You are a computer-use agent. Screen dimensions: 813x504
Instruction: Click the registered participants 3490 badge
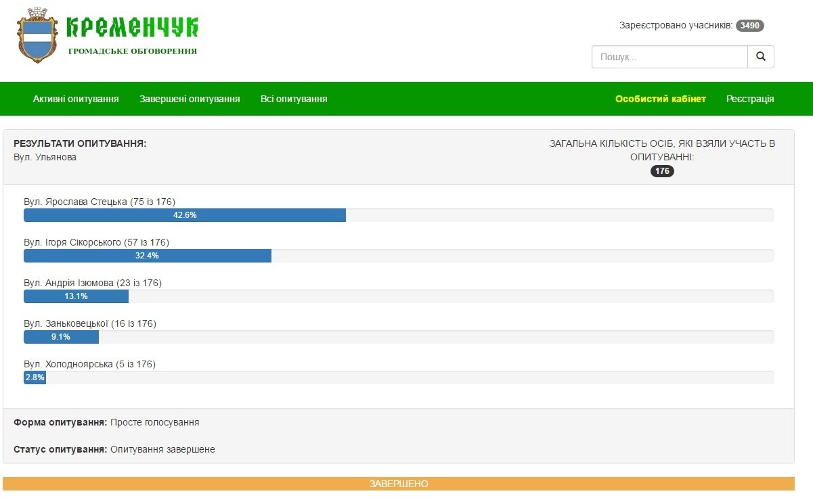[x=749, y=26]
